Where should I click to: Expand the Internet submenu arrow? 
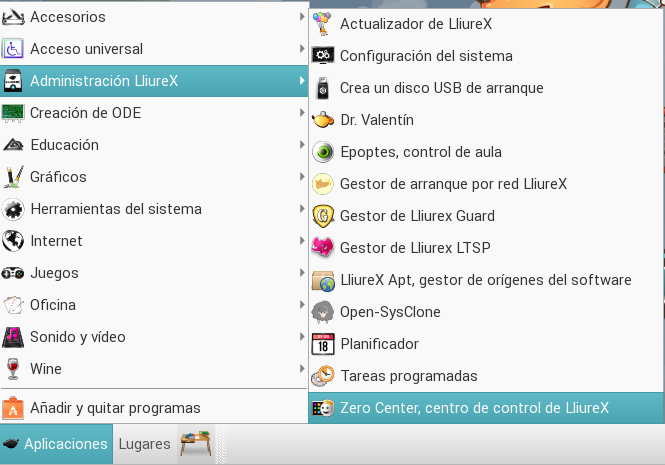pos(302,241)
